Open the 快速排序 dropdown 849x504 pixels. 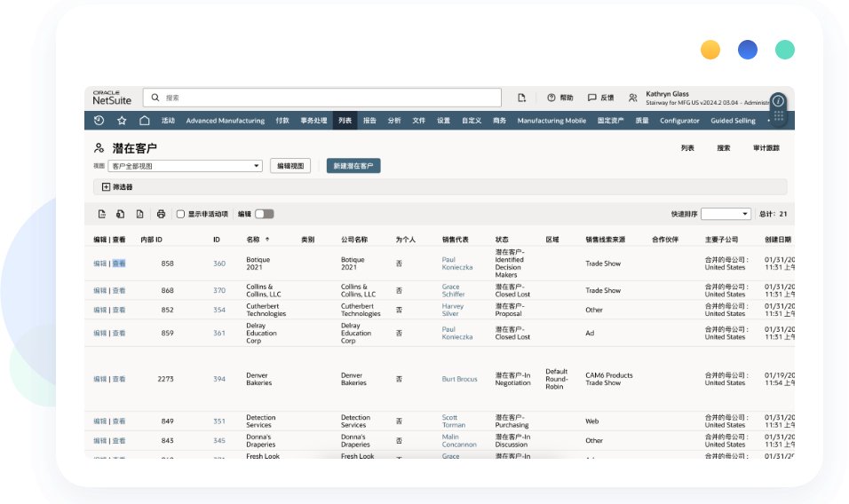click(726, 214)
